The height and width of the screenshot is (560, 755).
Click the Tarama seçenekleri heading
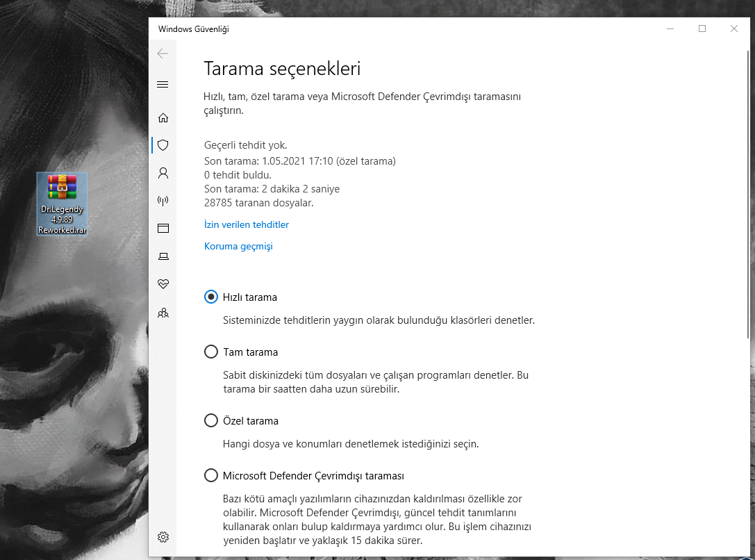[x=282, y=68]
